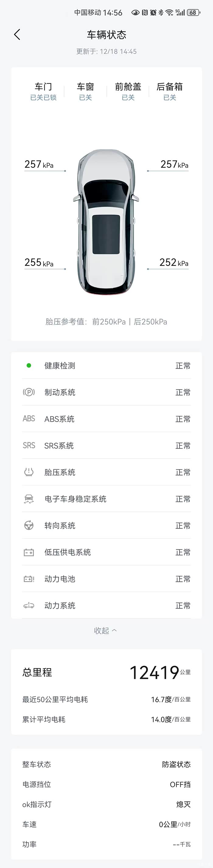Tap the electronic stability control icon

(x=29, y=499)
